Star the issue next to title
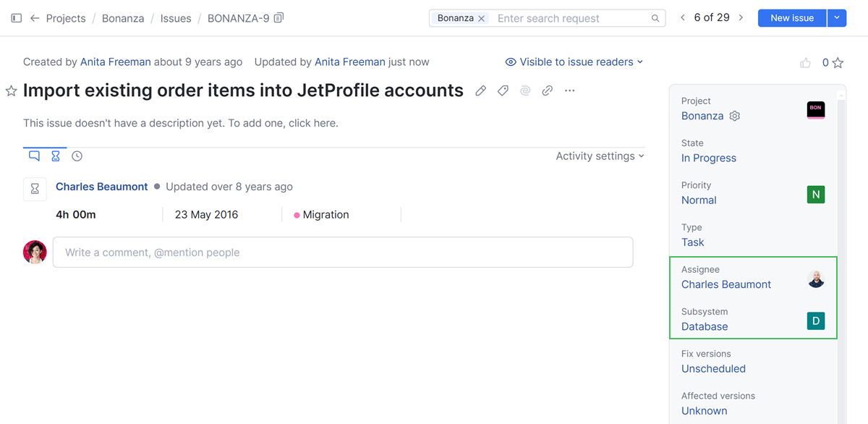The width and height of the screenshot is (868, 424). coord(12,91)
